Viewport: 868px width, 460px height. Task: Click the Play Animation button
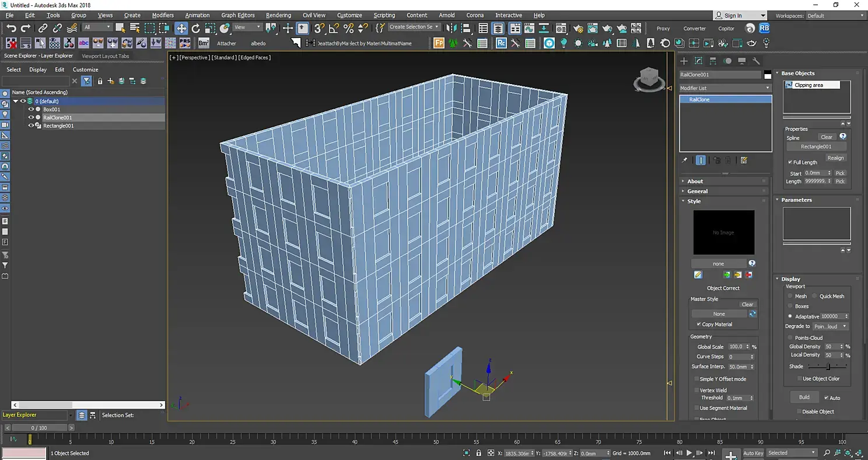pos(689,453)
